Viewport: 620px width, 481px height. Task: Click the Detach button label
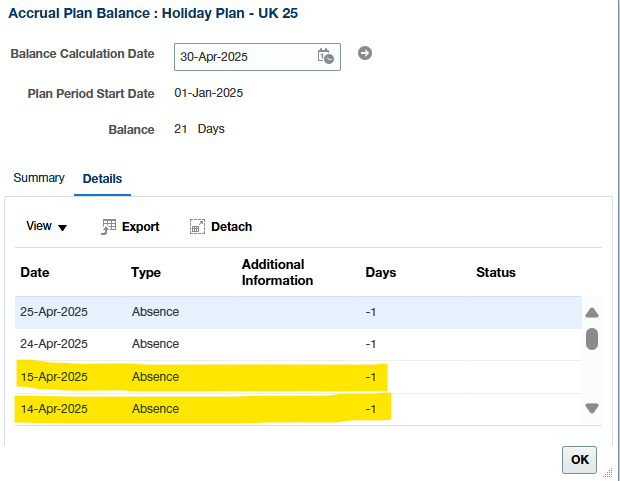pyautogui.click(x=231, y=227)
